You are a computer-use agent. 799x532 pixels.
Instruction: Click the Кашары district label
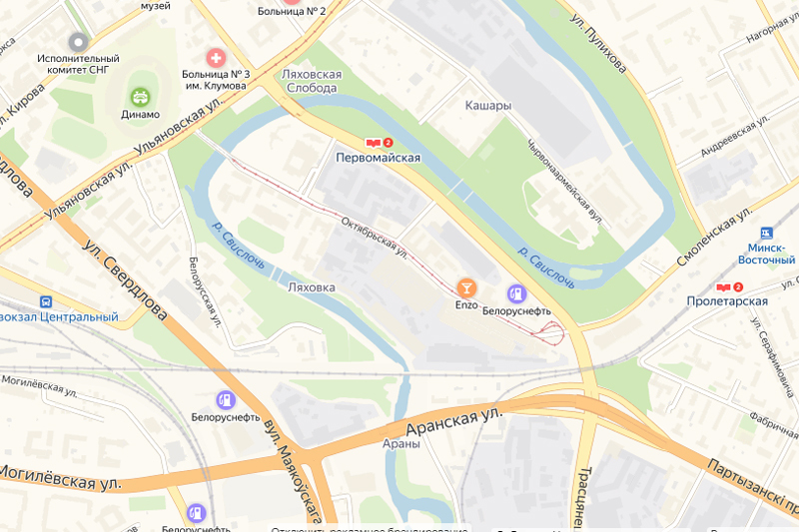click(488, 106)
